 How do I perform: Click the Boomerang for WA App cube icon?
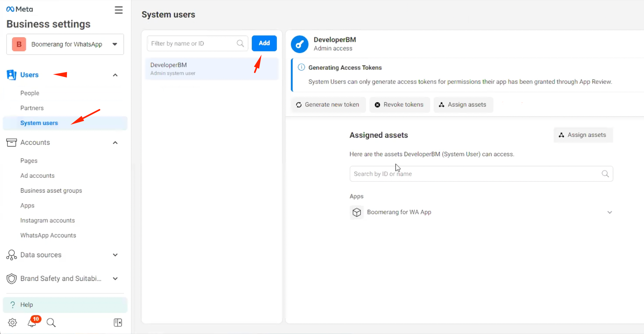357,212
